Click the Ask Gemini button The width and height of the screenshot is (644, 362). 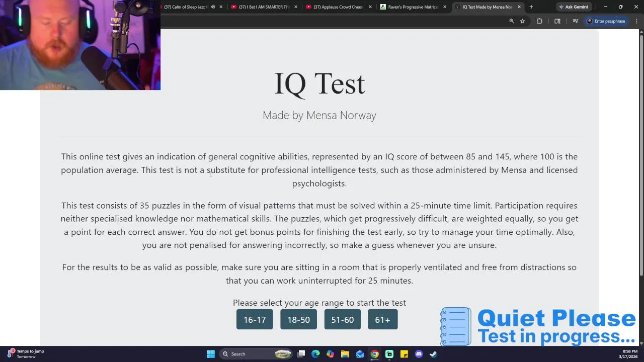pos(573,7)
